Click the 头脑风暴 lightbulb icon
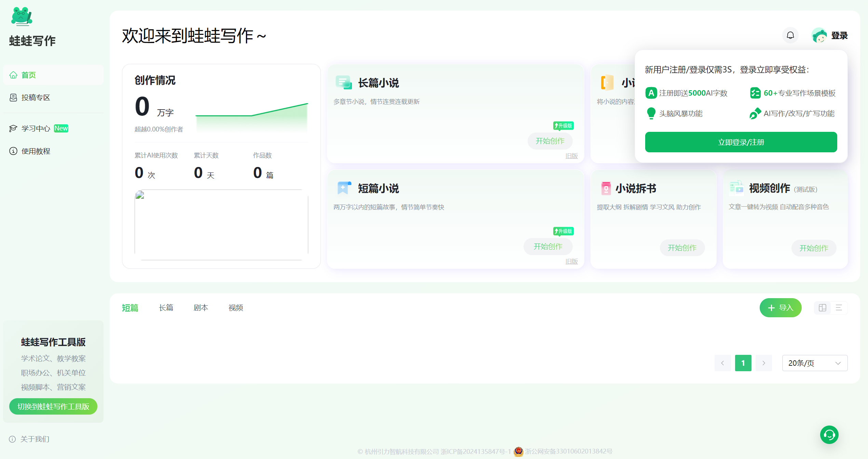Viewport: 868px width, 459px height. pyautogui.click(x=651, y=113)
